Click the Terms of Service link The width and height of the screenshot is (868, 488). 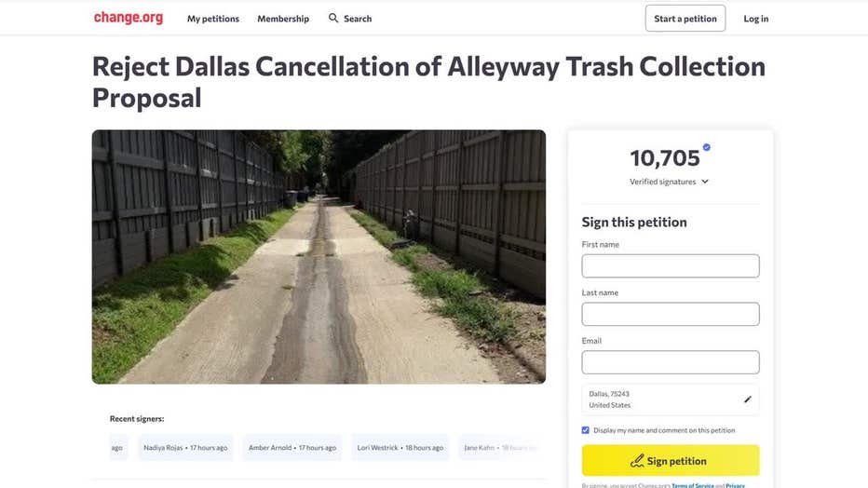(692, 485)
